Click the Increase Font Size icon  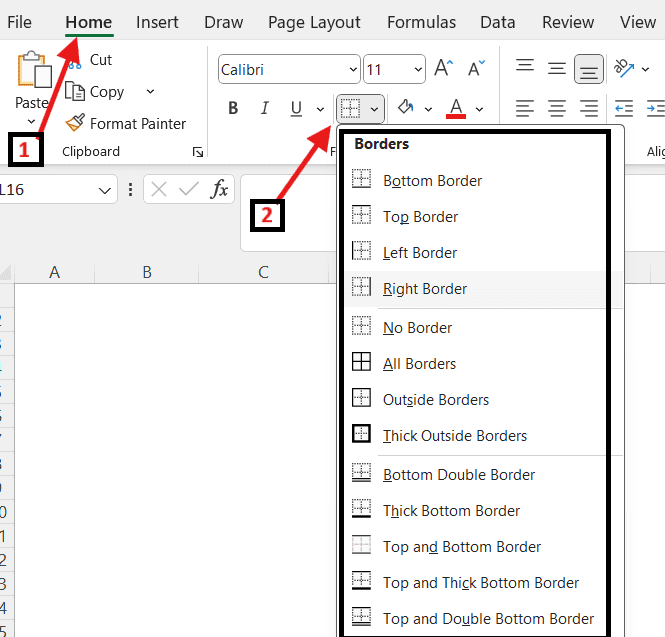pyautogui.click(x=444, y=69)
